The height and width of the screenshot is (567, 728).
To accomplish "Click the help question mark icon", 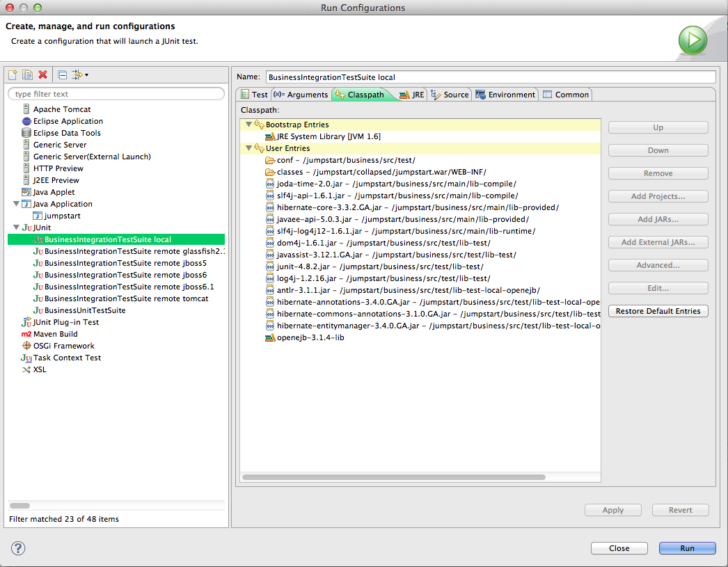I will click(x=18, y=548).
